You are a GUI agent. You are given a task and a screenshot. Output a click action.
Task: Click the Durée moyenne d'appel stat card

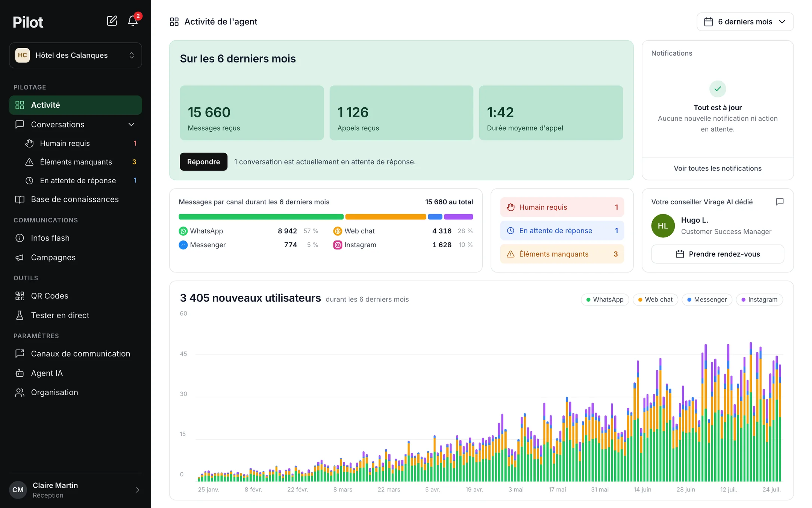coord(551,113)
